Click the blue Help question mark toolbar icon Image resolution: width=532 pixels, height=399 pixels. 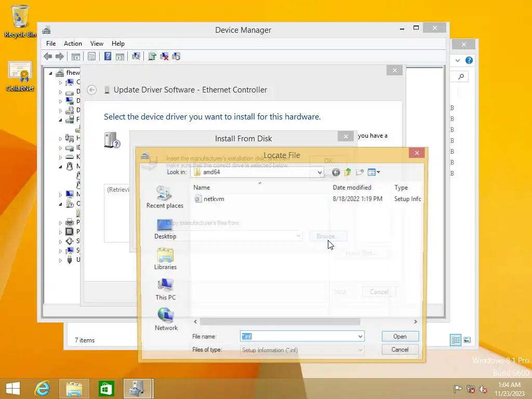click(x=108, y=56)
